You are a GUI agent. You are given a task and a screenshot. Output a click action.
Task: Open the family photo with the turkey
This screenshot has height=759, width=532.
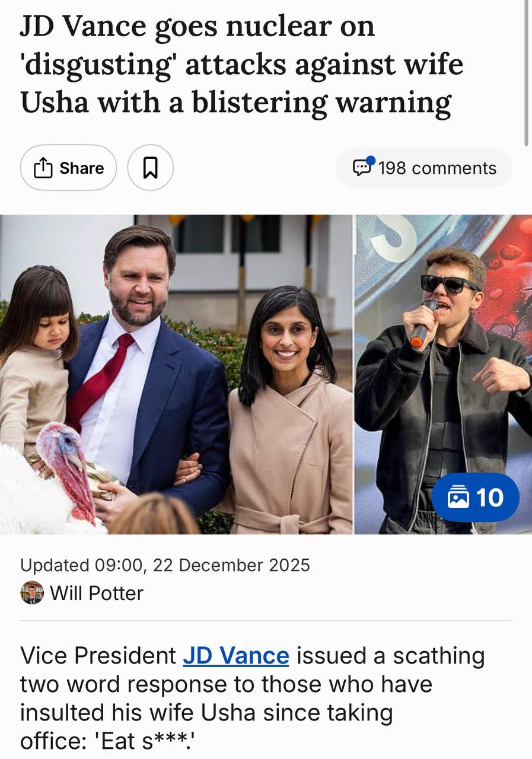[x=176, y=374]
